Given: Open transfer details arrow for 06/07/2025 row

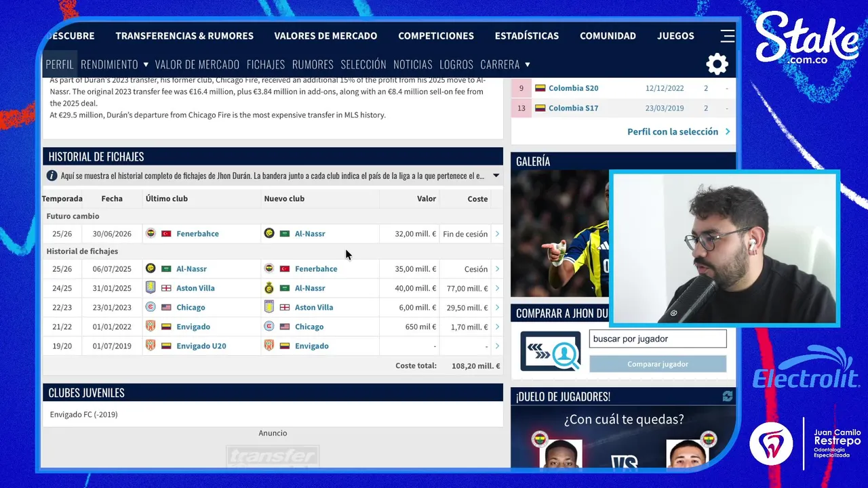Looking at the screenshot, I should tap(497, 269).
